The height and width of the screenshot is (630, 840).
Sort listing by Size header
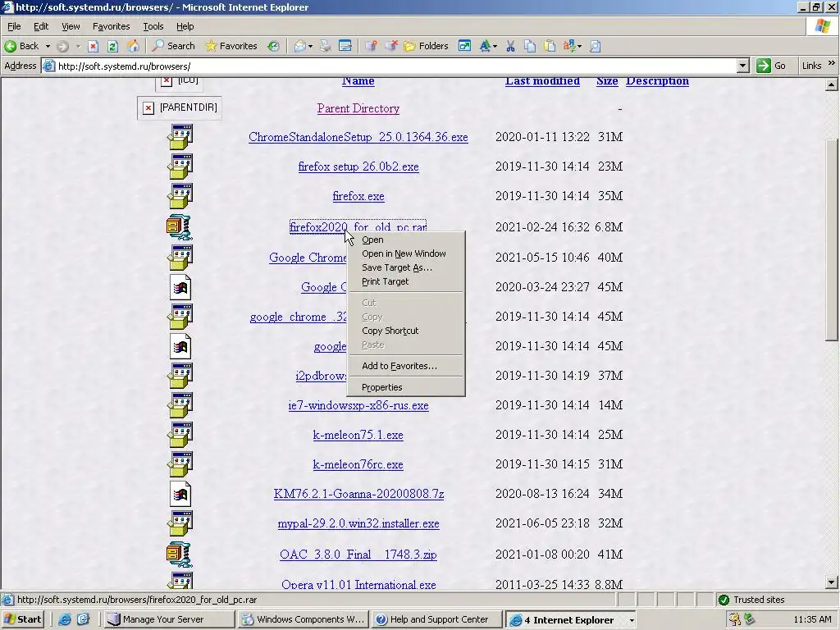coord(607,81)
